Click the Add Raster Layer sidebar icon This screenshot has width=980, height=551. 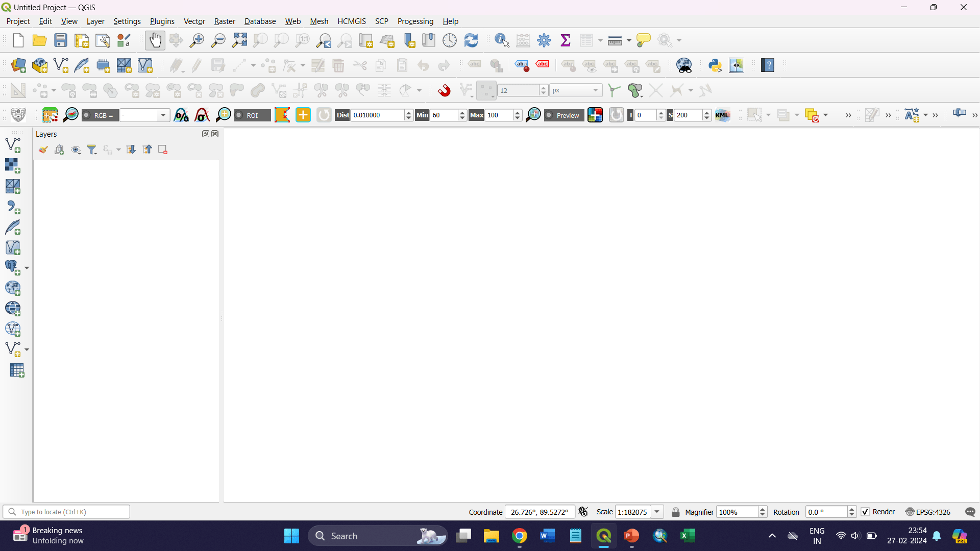point(13,166)
